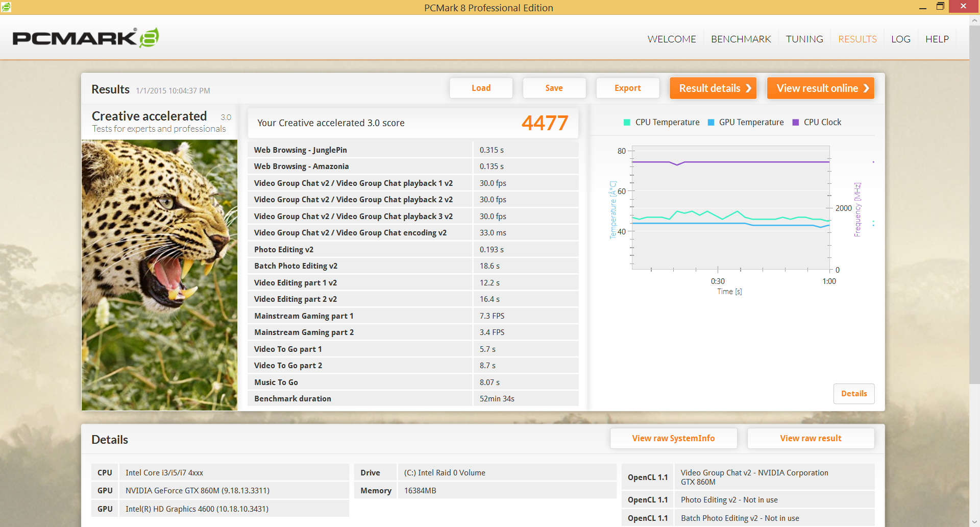The width and height of the screenshot is (980, 527).
Task: Select Video Group Chat playback 3 v2 row
Action: pos(413,216)
